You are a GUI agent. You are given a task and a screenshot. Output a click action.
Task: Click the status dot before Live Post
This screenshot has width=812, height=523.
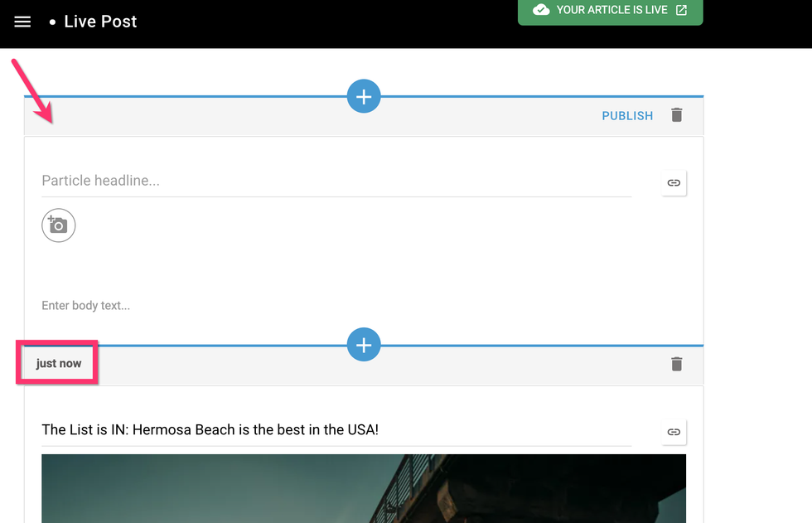(53, 22)
